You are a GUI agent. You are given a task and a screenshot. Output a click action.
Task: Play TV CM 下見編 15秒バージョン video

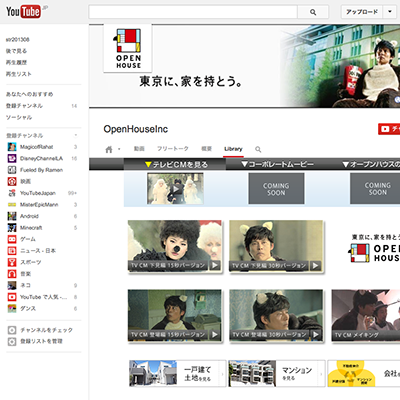click(175, 246)
